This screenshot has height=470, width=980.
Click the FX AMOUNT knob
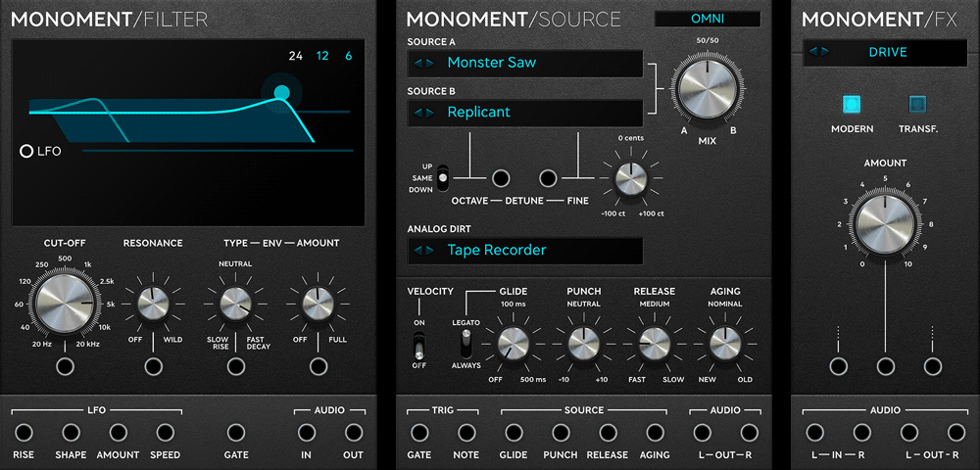point(885,224)
